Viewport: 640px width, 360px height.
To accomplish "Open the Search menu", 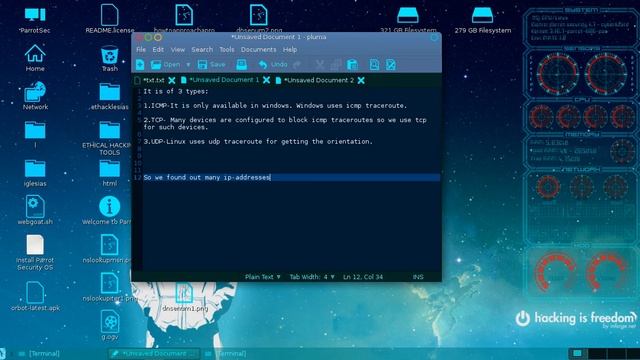I will click(x=202, y=49).
